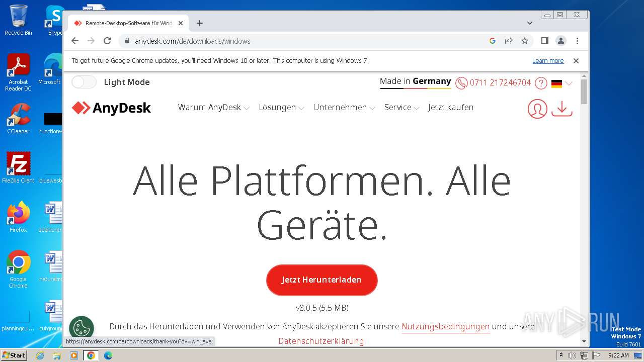Image resolution: width=644 pixels, height=362 pixels.
Task: Open Microsoft Edge from the taskbar
Action: click(108, 355)
